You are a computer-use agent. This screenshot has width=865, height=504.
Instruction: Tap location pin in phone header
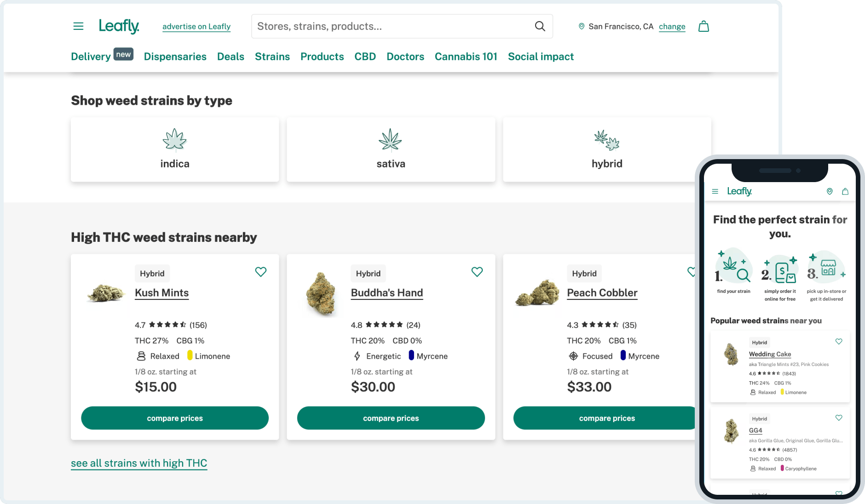pos(830,191)
